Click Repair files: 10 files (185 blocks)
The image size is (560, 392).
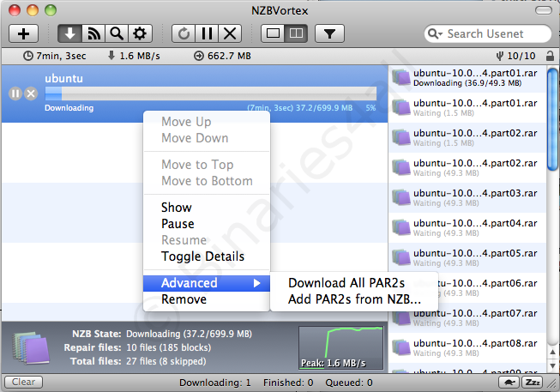[x=137, y=347]
